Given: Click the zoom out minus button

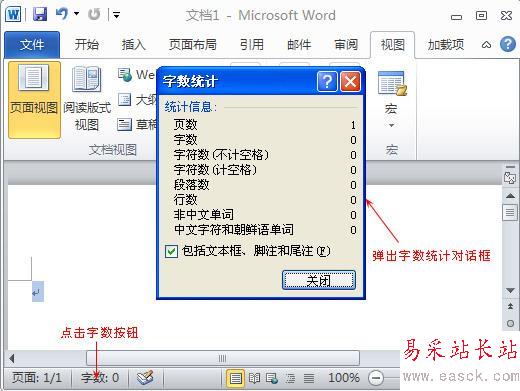Looking at the screenshot, I should click(376, 378).
